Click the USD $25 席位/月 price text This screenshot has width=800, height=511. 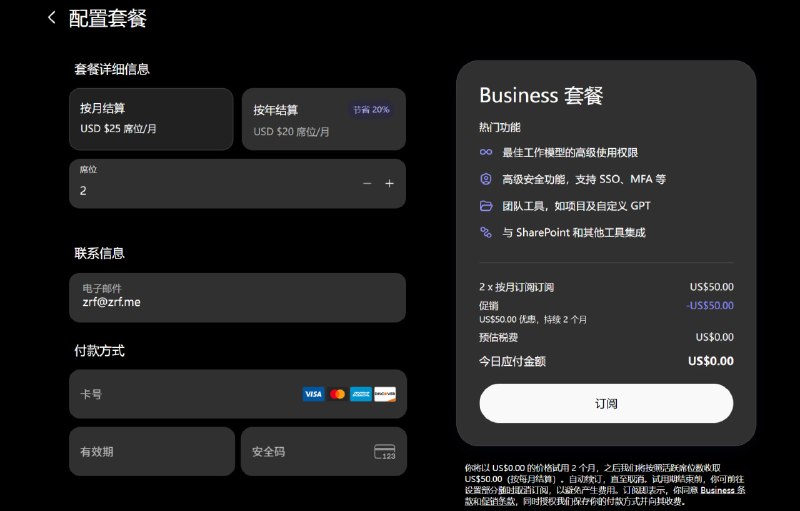[118, 129]
